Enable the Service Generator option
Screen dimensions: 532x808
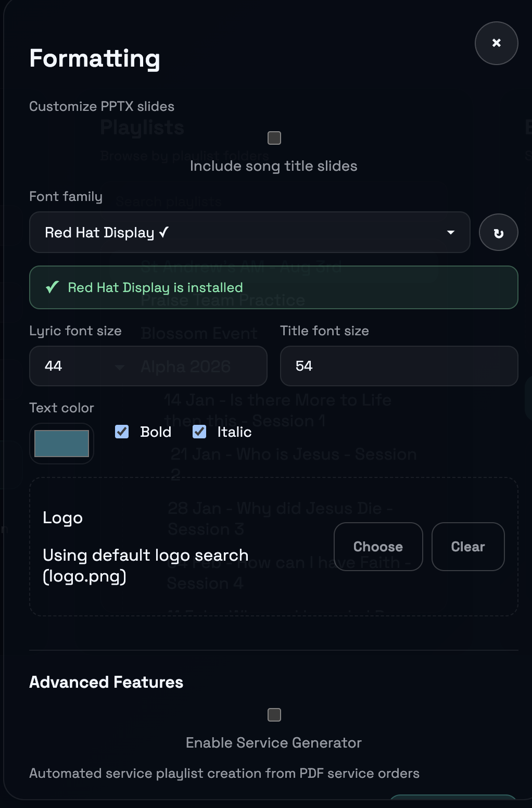(274, 715)
